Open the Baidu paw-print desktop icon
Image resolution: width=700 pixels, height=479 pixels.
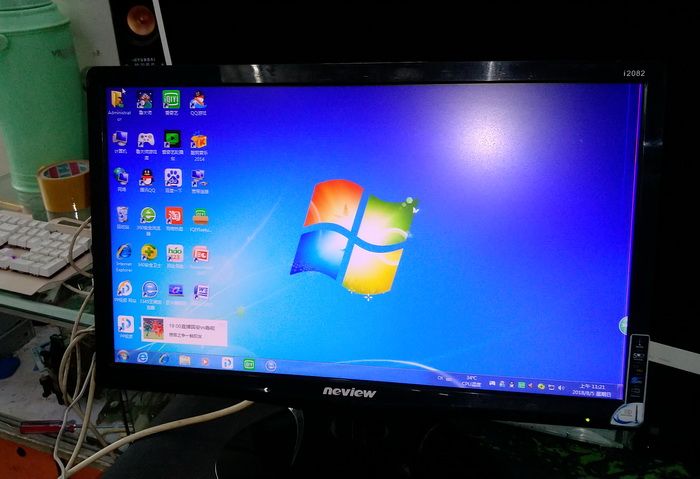(x=173, y=178)
